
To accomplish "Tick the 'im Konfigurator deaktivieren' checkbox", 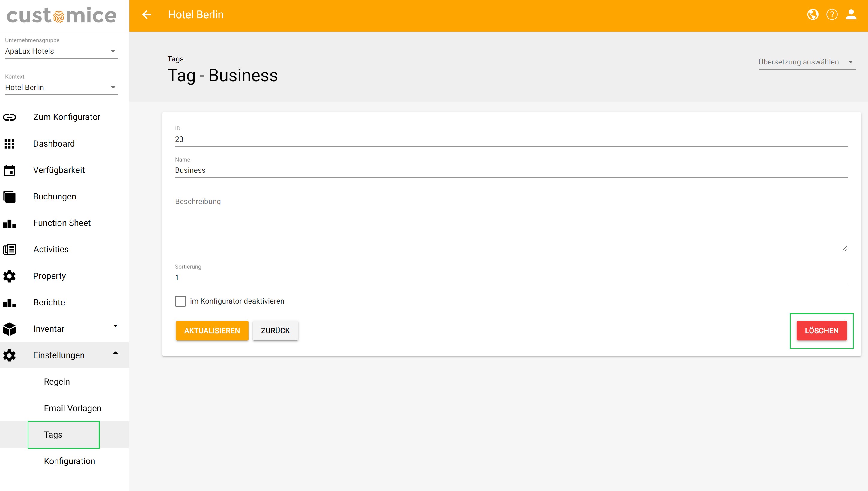I will (180, 301).
